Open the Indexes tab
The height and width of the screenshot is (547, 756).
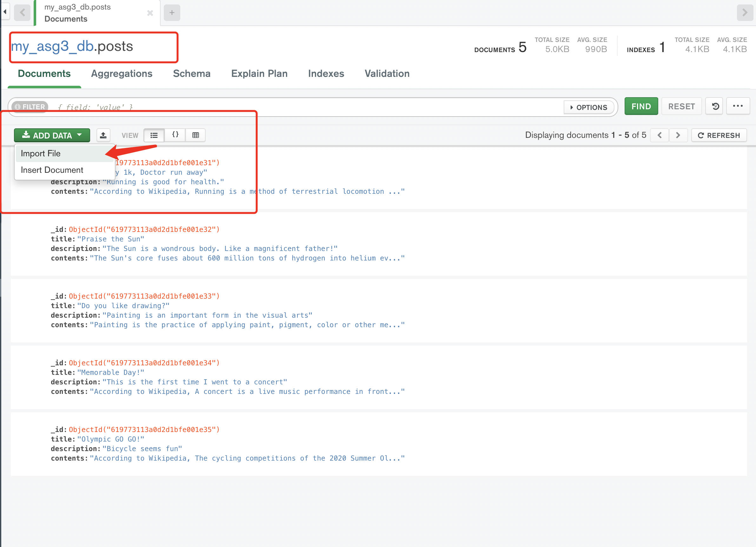tap(326, 74)
